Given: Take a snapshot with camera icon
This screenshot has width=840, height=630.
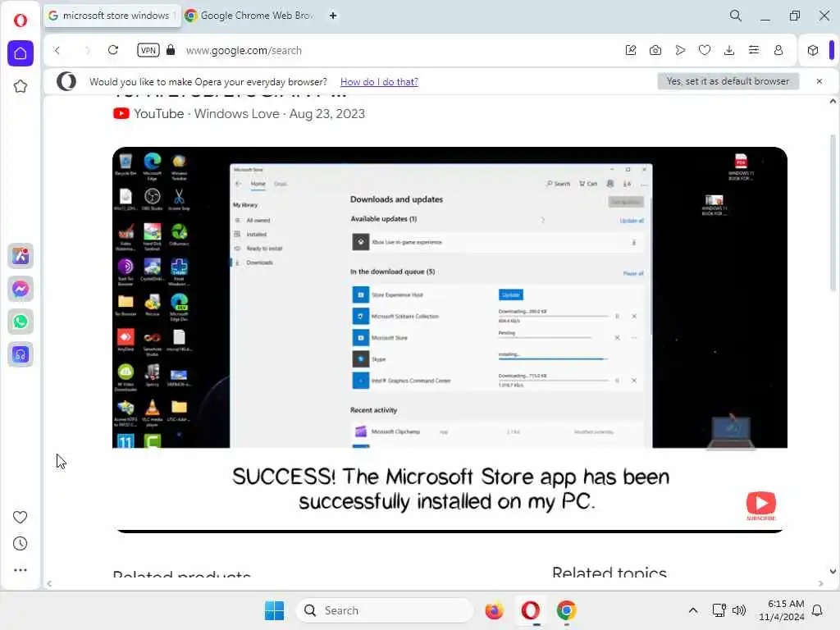Looking at the screenshot, I should pos(655,50).
